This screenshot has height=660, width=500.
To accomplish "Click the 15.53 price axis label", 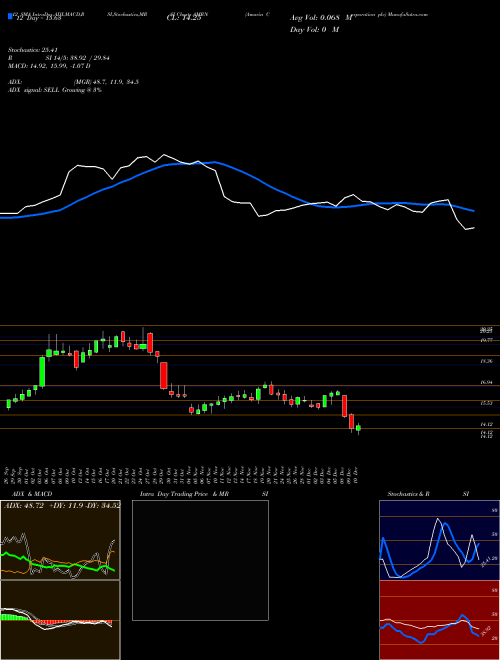I will 487,403.
